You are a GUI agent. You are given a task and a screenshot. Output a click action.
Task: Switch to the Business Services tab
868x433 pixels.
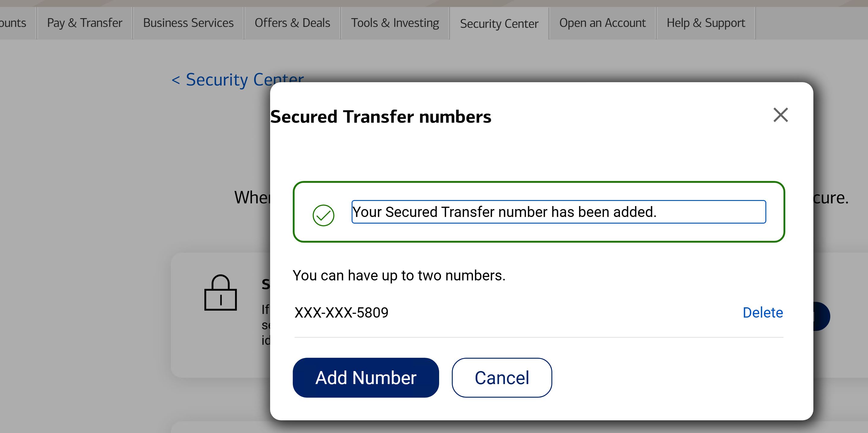188,23
